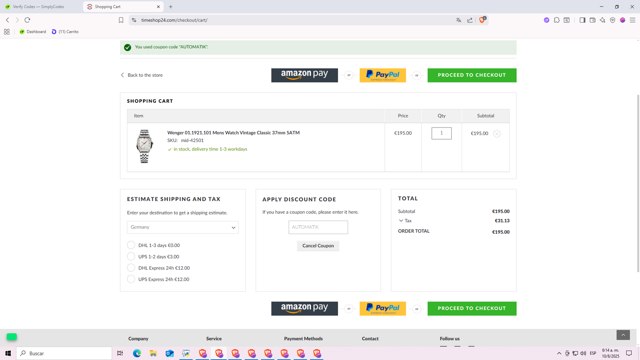
Task: Bookmark this page using the bookmark icon
Action: click(121, 20)
